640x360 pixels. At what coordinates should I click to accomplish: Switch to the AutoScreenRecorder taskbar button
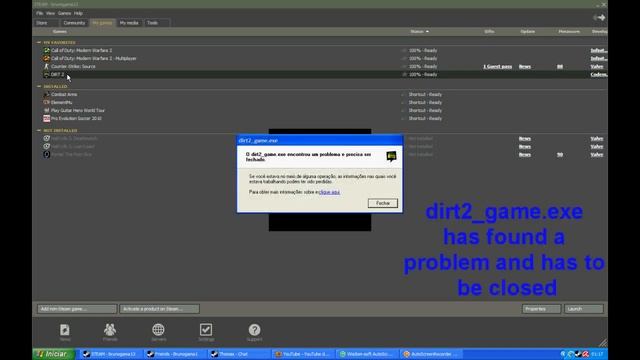(x=432, y=354)
